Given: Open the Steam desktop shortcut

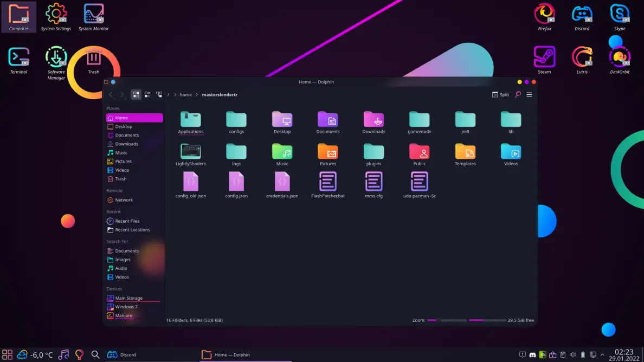Looking at the screenshot, I should pyautogui.click(x=545, y=60).
